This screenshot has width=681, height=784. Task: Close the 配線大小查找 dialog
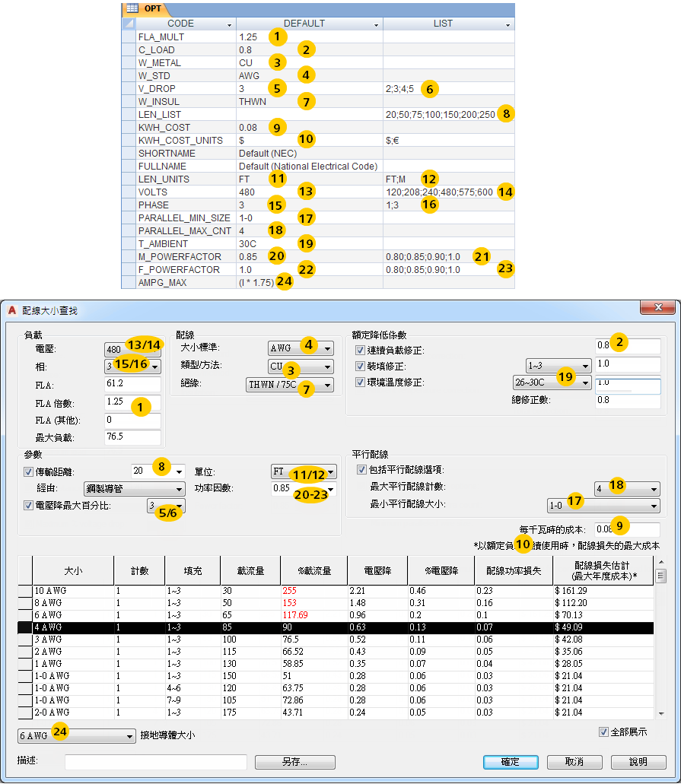[x=658, y=307]
